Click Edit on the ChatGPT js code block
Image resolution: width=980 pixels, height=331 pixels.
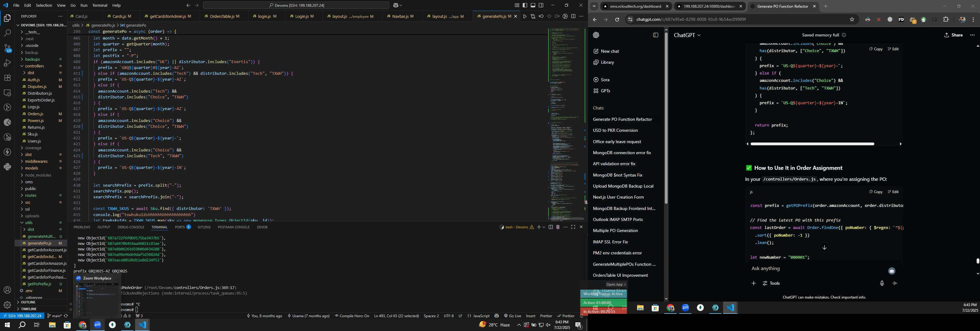point(893,192)
